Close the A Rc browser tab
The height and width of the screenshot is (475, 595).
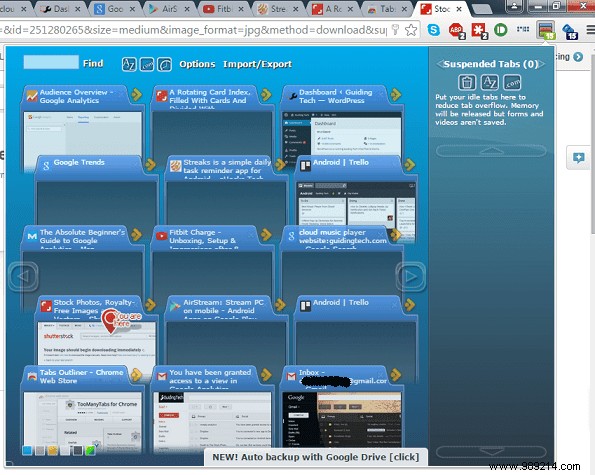coord(350,9)
